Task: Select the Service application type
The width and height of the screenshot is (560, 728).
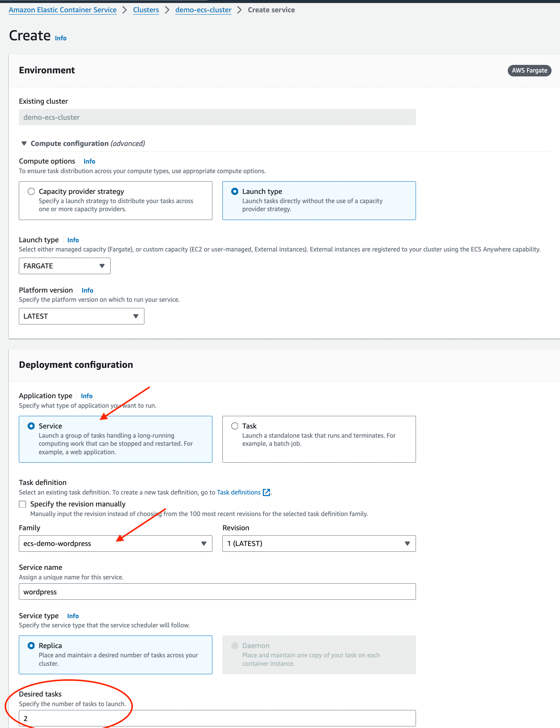Action: click(x=31, y=426)
